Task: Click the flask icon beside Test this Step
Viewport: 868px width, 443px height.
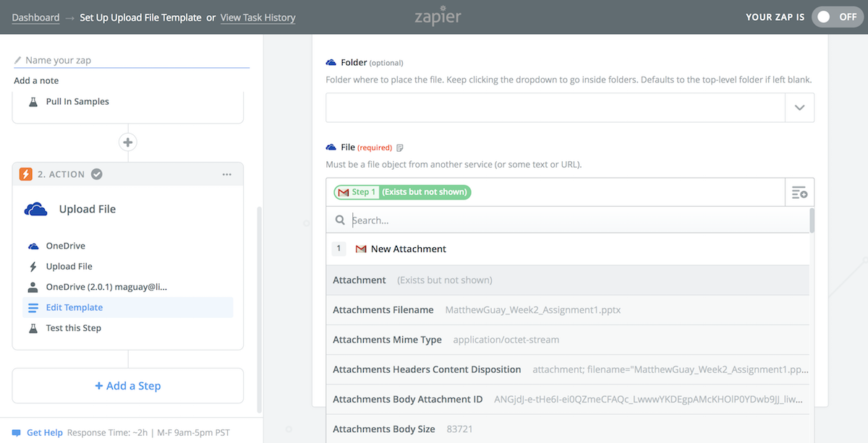Action: [x=33, y=328]
